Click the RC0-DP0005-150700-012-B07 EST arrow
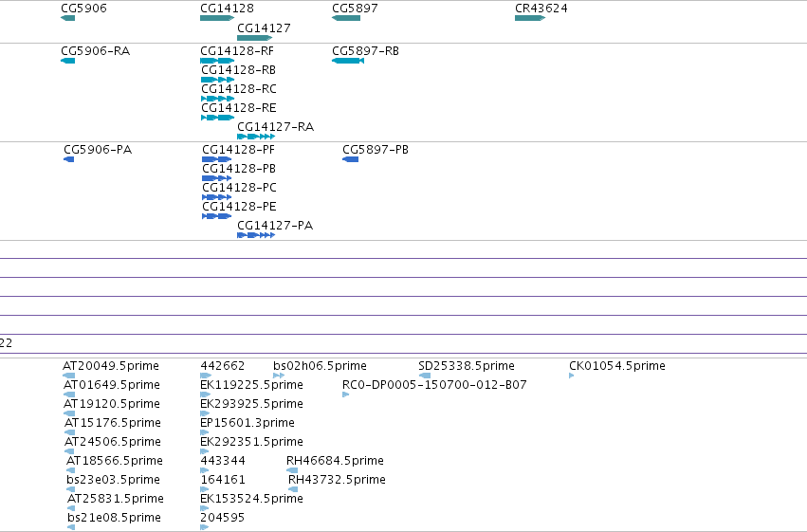This screenshot has height=532, width=807. coord(346,394)
